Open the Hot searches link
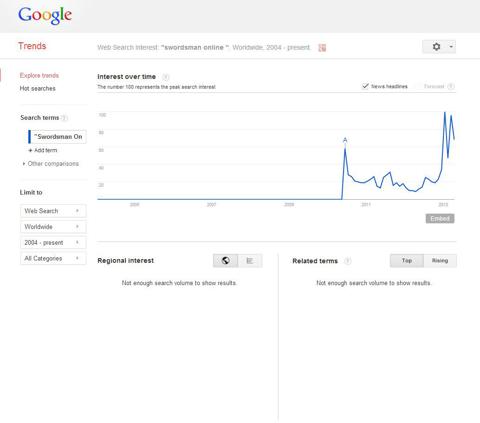Image resolution: width=480 pixels, height=423 pixels. coord(38,88)
